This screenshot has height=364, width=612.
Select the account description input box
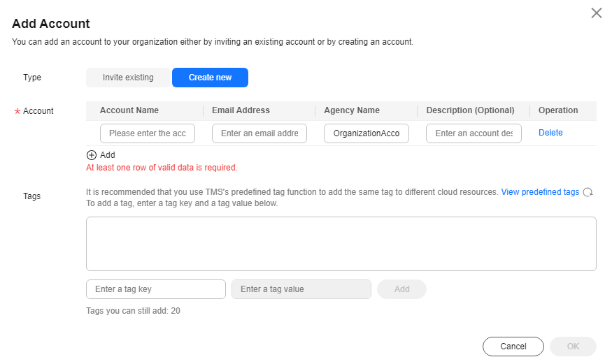coord(474,133)
